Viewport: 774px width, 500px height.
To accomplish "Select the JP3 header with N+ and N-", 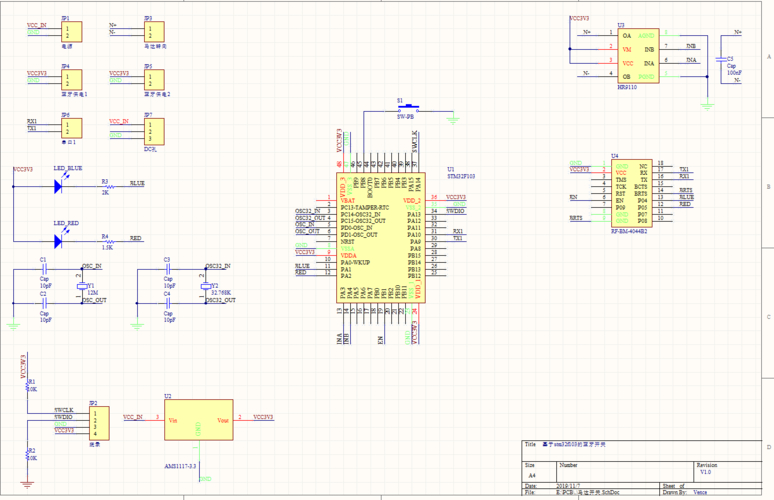I will click(152, 32).
